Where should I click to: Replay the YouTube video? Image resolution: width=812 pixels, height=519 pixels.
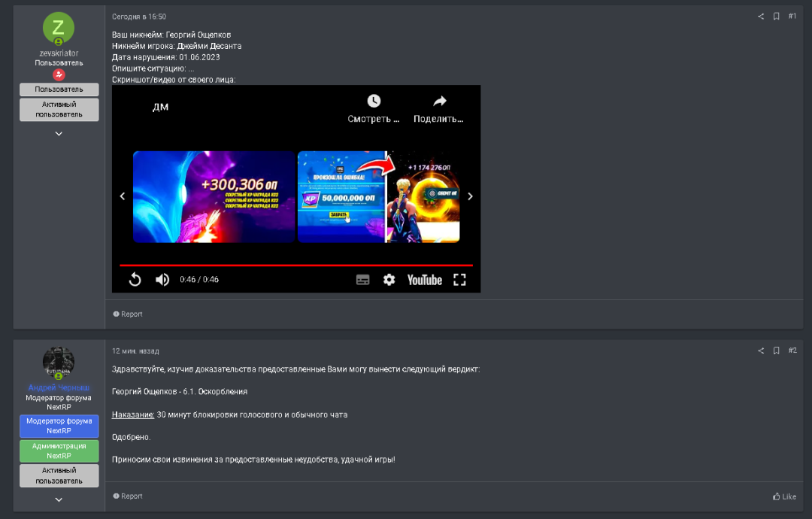135,280
